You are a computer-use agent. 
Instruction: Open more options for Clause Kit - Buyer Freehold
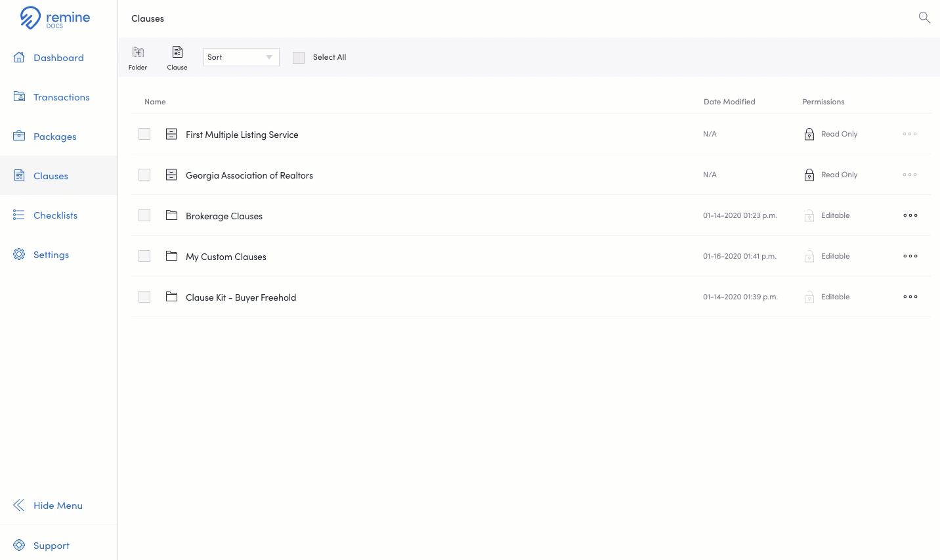910,297
